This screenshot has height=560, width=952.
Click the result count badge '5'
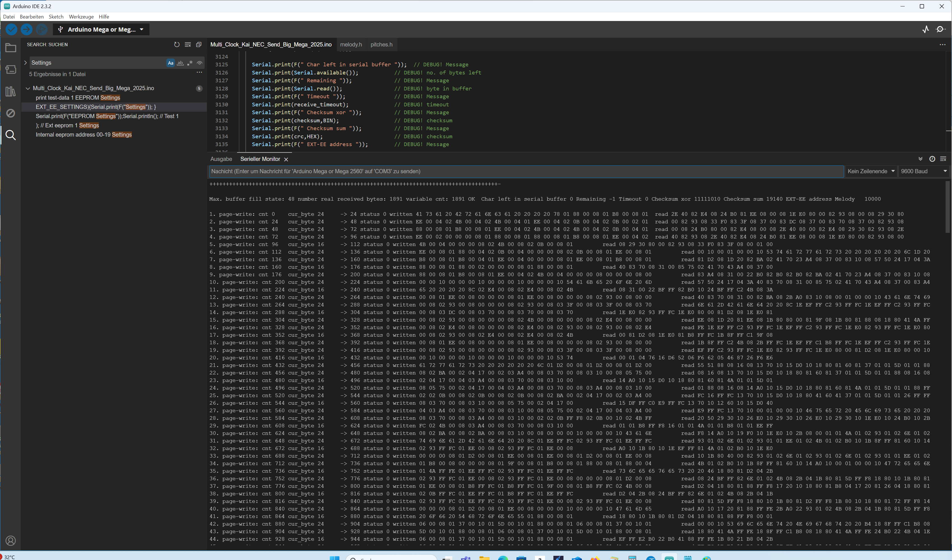[x=199, y=88]
